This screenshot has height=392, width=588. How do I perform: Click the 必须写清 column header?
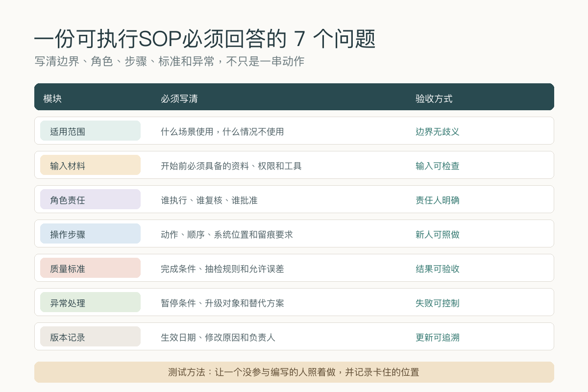click(179, 98)
